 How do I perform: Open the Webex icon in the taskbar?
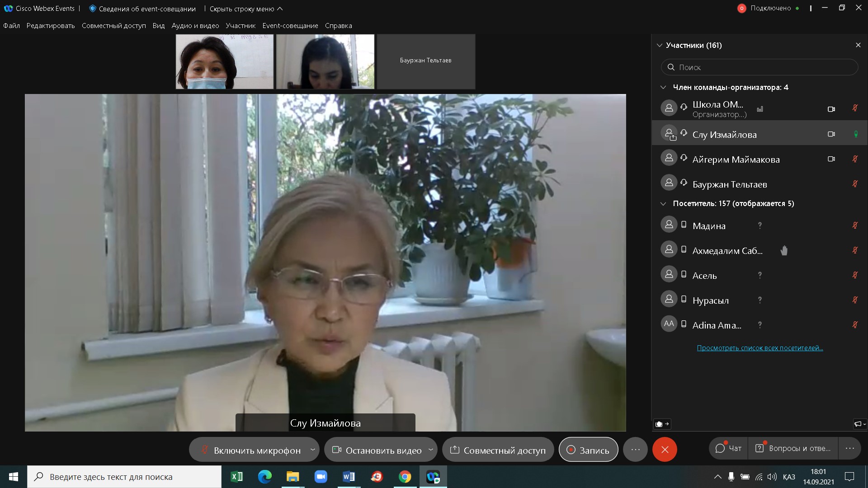[433, 477]
